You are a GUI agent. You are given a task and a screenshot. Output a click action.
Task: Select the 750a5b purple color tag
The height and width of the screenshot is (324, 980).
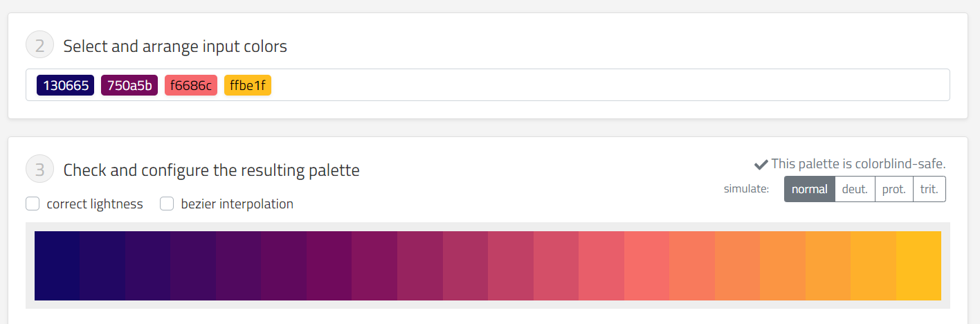click(129, 85)
